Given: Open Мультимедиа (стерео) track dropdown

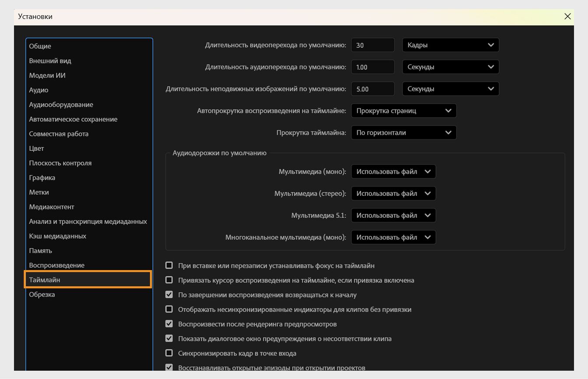Looking at the screenshot, I should [x=394, y=194].
